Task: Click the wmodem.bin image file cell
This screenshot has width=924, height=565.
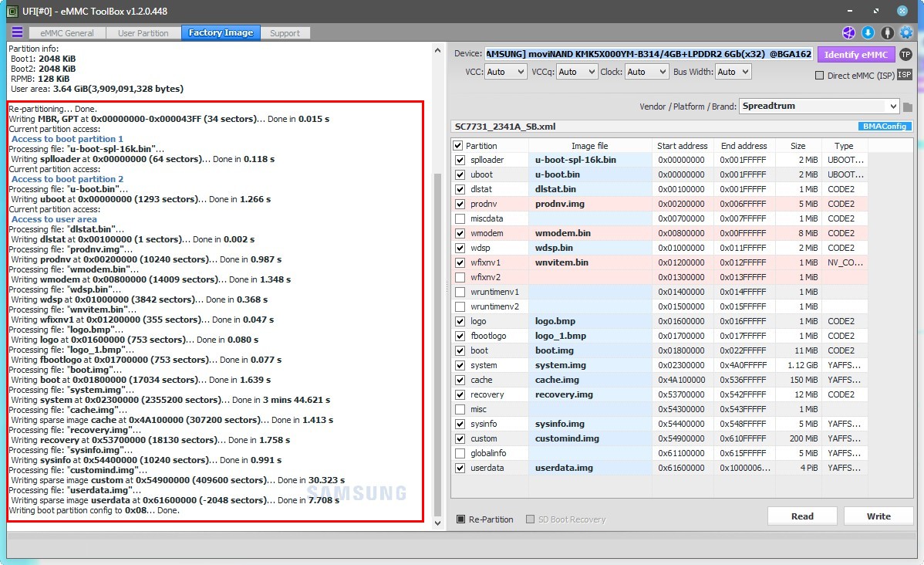Action: [x=590, y=233]
